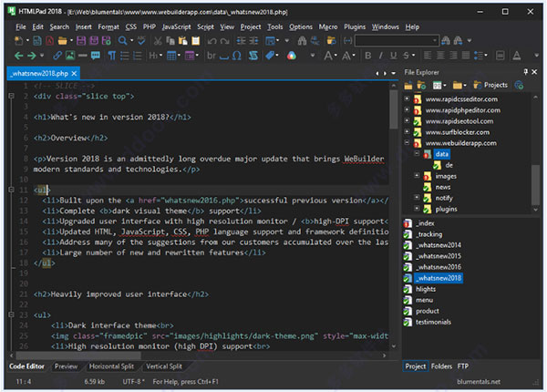Insert a hyperlink using the link icon
Screen dimensions: 547x392
(57, 56)
